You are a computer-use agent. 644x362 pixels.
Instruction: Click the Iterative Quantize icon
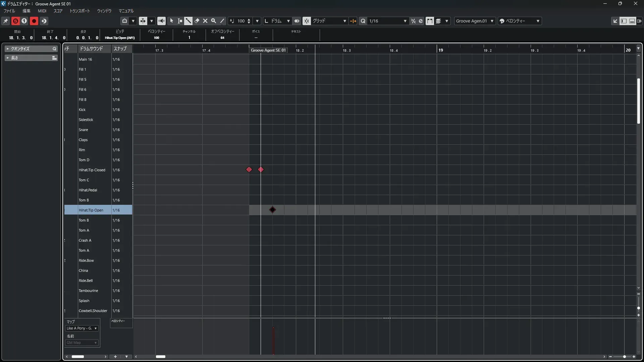[x=413, y=21]
